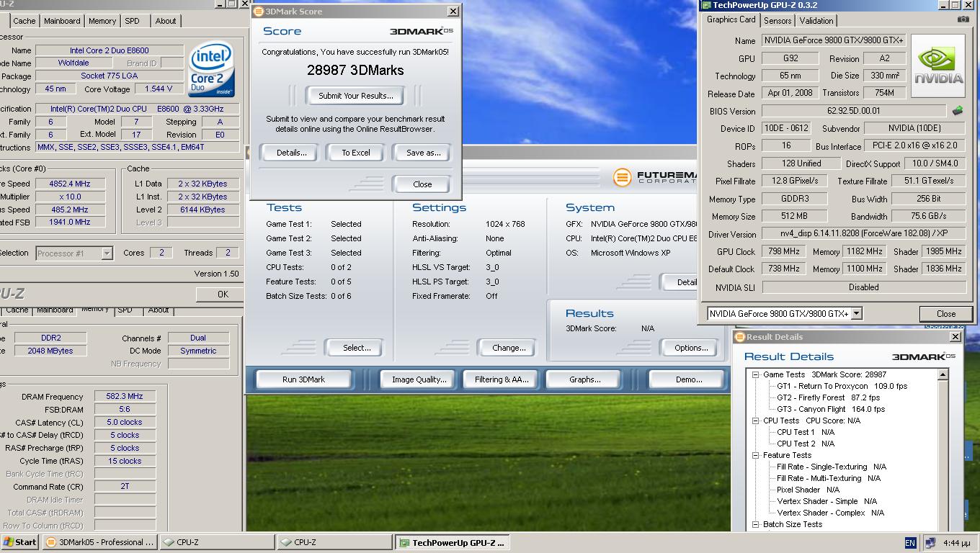The height and width of the screenshot is (553, 980).
Task: Close the 3DMark Score dialog with Close button
Action: [x=422, y=184]
